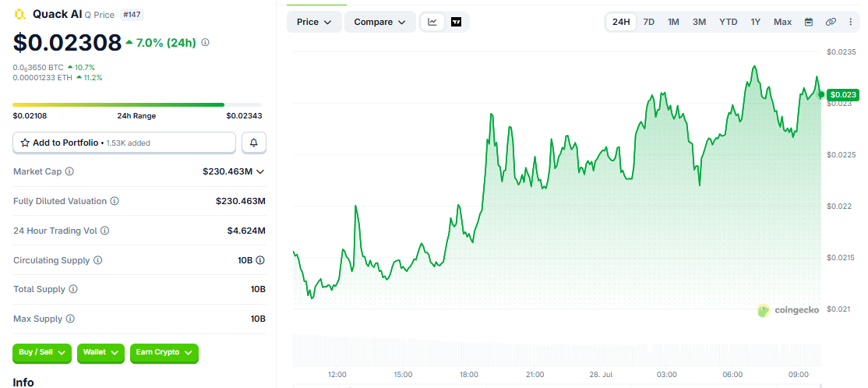
Task: Click the $0.02308 price text
Action: tap(67, 43)
